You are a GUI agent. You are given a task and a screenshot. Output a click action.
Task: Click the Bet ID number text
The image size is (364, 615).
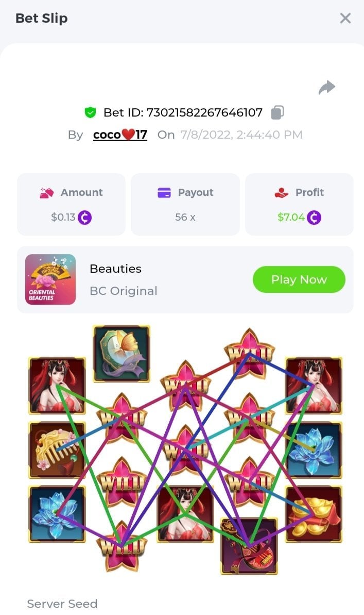204,112
